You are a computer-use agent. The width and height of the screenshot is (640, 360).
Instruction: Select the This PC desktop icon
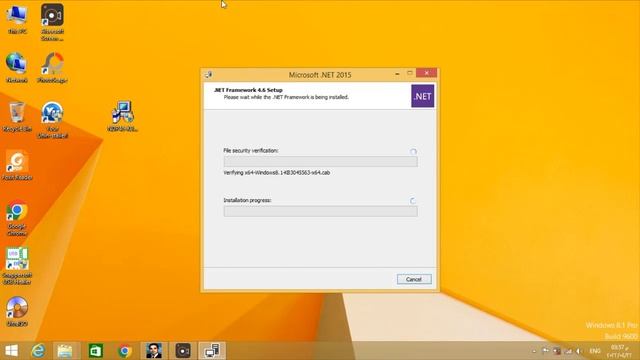[x=17, y=19]
